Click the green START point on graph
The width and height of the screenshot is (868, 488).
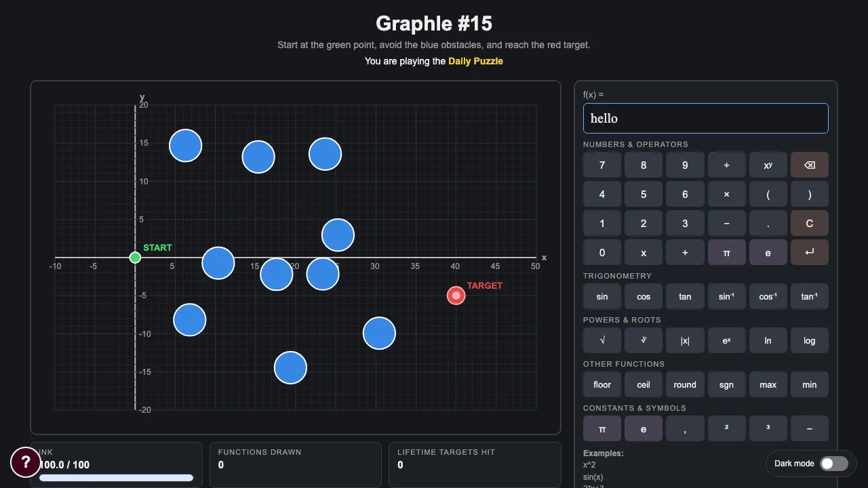pos(135,257)
